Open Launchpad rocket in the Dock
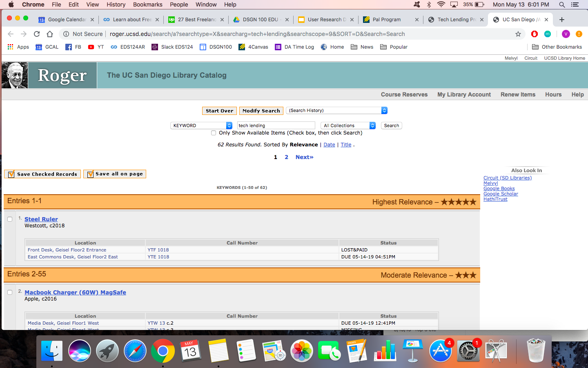The width and height of the screenshot is (588, 368). coord(107,351)
